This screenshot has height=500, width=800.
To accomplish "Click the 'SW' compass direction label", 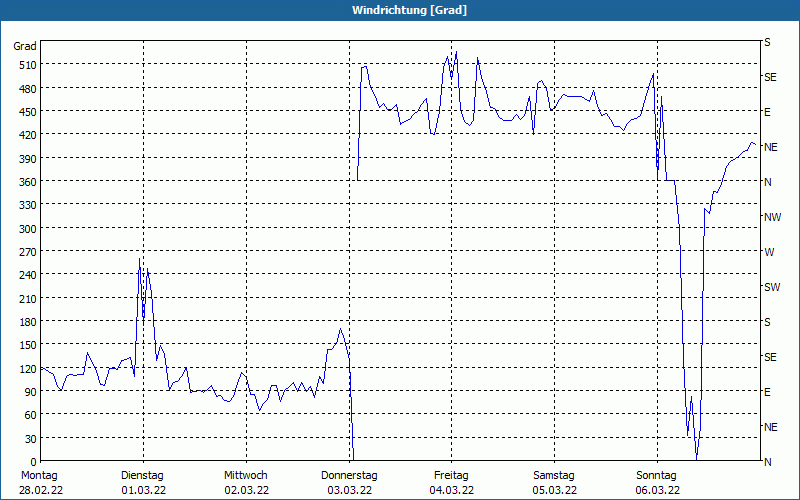I will (x=772, y=287).
